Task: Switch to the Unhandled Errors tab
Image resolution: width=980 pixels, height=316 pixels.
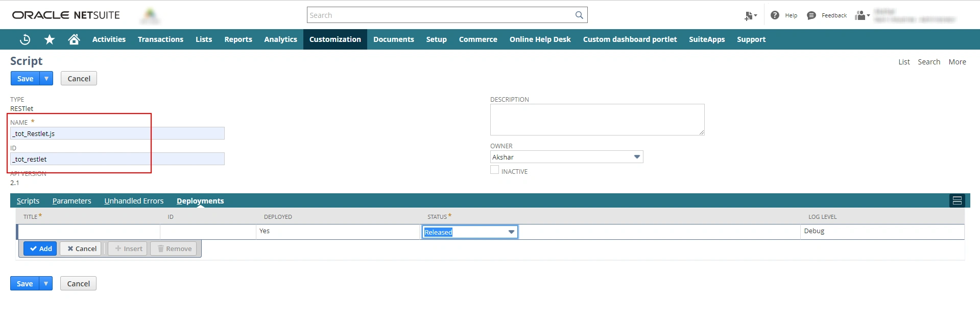Action: (x=134, y=201)
